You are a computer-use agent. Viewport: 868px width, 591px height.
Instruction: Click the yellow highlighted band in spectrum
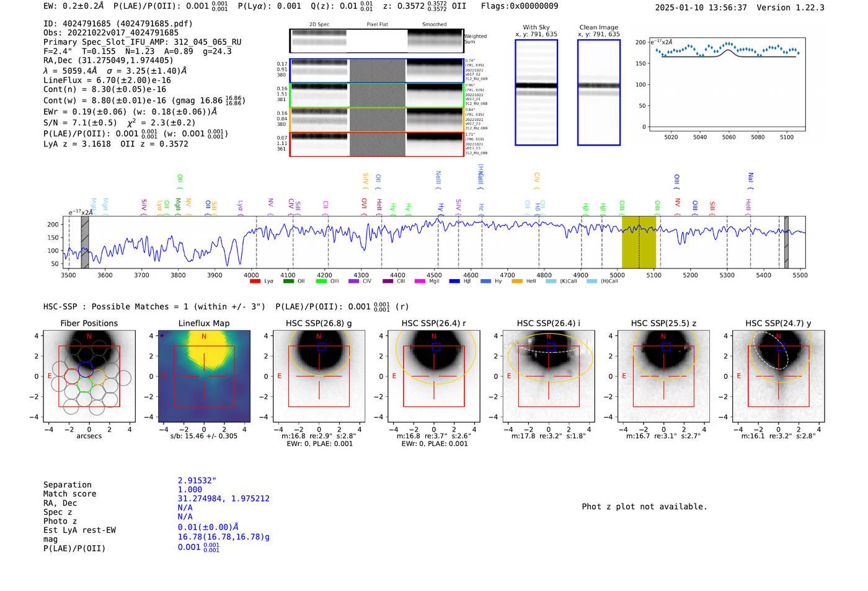pyautogui.click(x=639, y=242)
